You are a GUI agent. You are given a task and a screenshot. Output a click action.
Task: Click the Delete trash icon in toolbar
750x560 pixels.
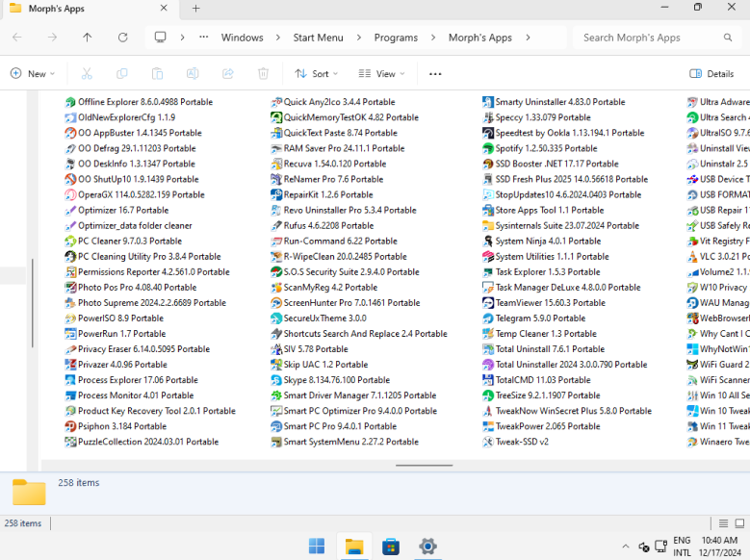click(263, 74)
